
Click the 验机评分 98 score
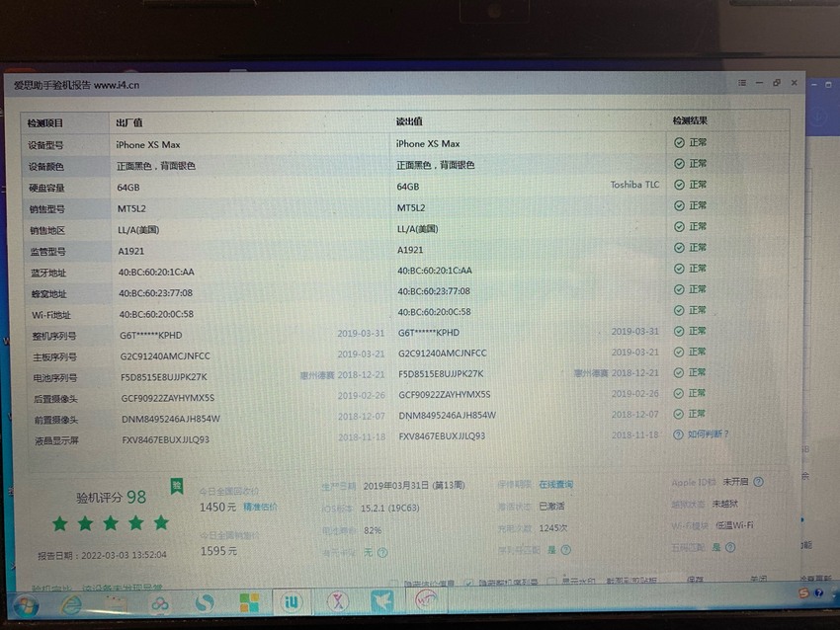111,498
